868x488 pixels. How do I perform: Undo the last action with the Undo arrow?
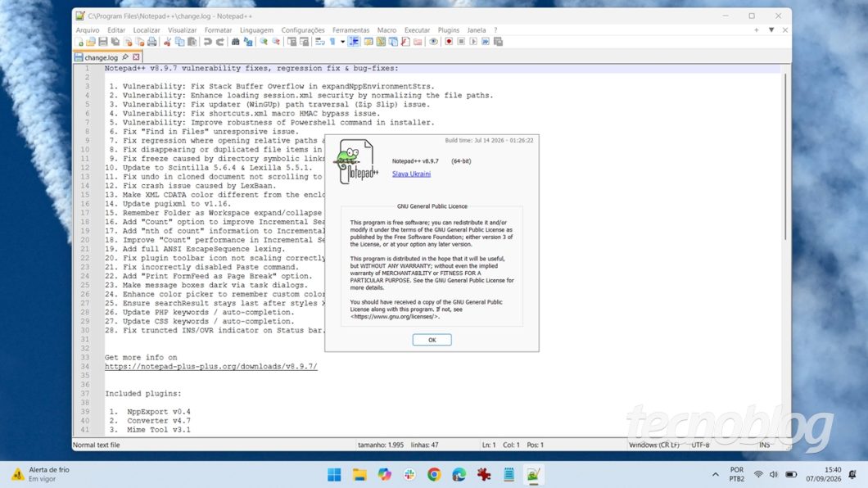pyautogui.click(x=208, y=42)
